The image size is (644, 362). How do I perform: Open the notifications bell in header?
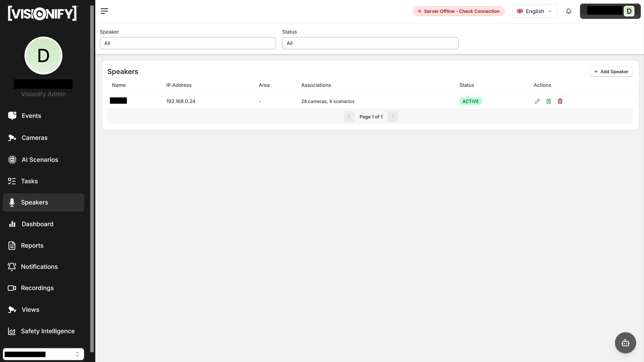pos(568,11)
